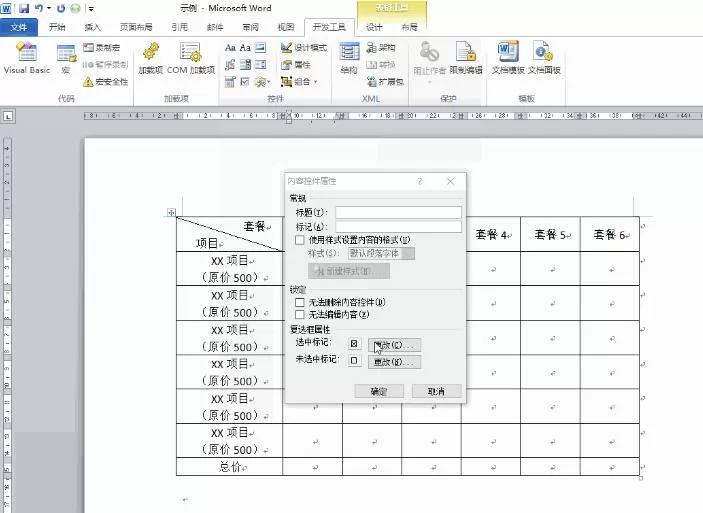Click 更改 for 选中标记 symbol
Image resolution: width=703 pixels, height=513 pixels.
click(x=394, y=345)
